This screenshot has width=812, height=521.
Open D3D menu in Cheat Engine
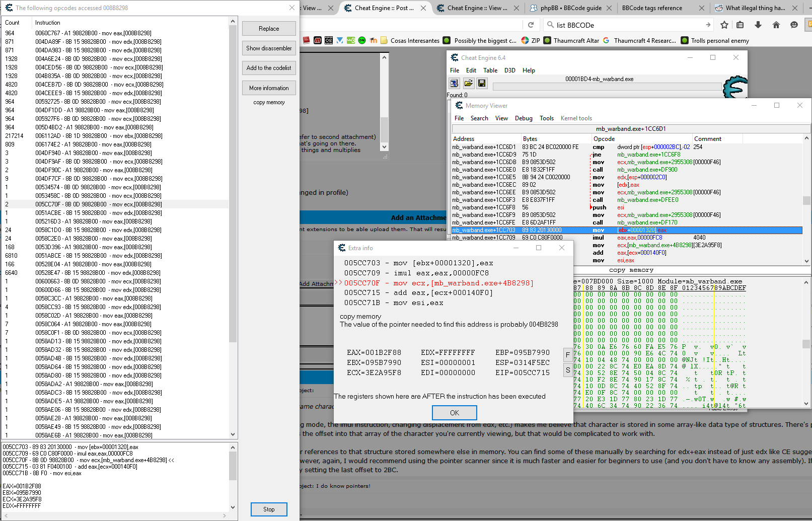tap(510, 70)
